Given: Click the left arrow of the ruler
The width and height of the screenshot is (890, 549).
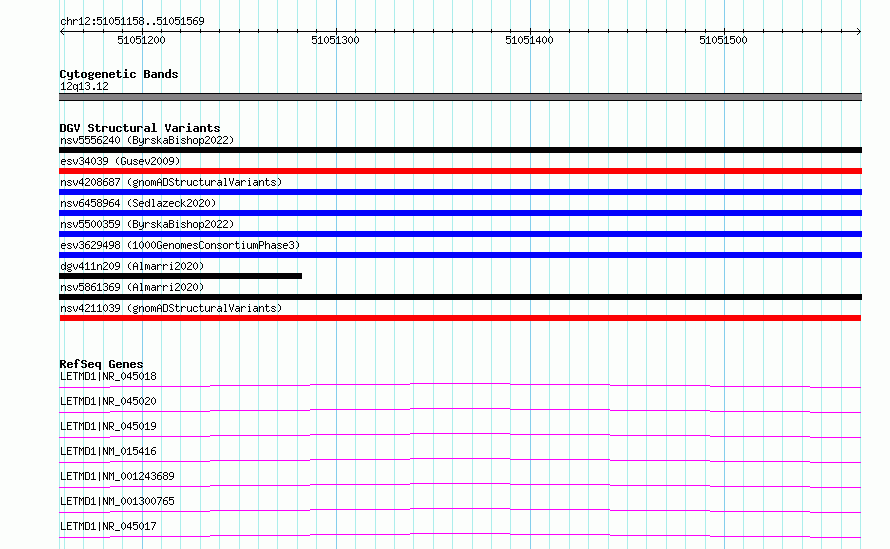Looking at the screenshot, I should pos(62,31).
